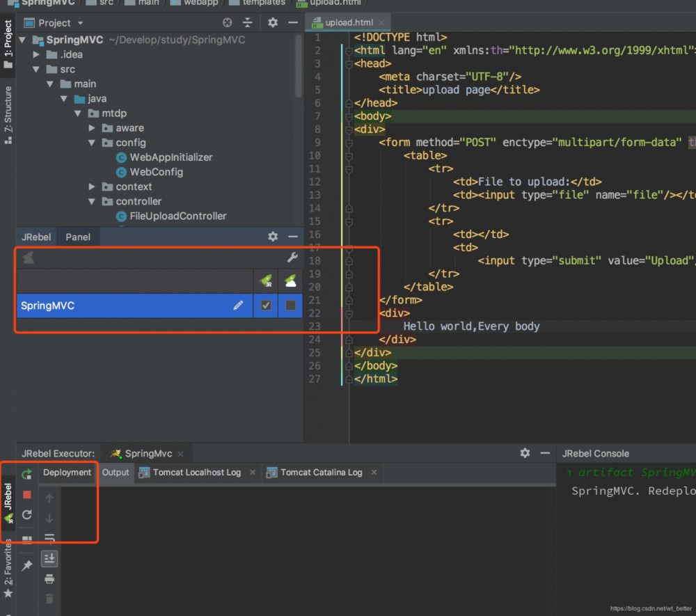The image size is (696, 616).
Task: Click the pencil edit icon on SpringMVC row
Action: (x=238, y=305)
